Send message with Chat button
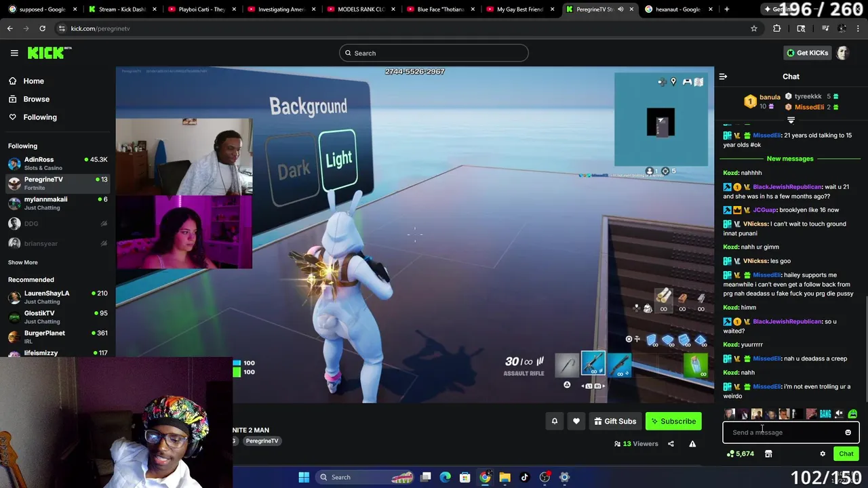Image resolution: width=868 pixels, height=488 pixels. pos(846,454)
